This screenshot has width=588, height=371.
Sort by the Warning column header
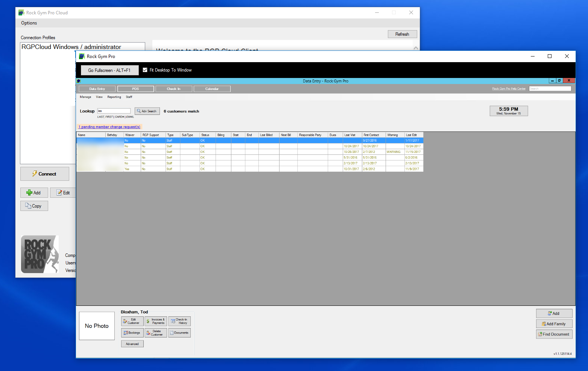pos(395,135)
